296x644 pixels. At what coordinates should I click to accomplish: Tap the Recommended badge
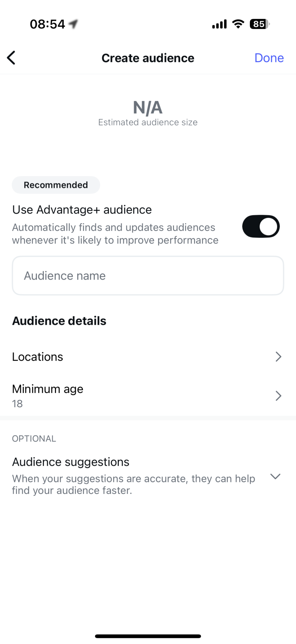tap(56, 185)
